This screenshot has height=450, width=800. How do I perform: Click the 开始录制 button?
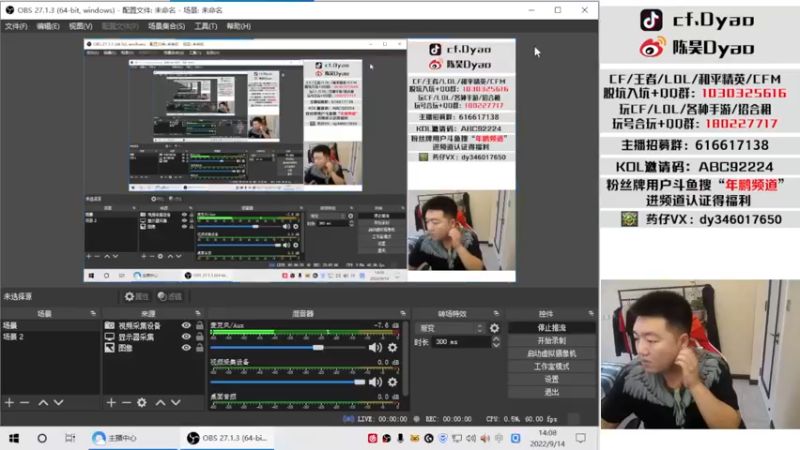click(552, 340)
